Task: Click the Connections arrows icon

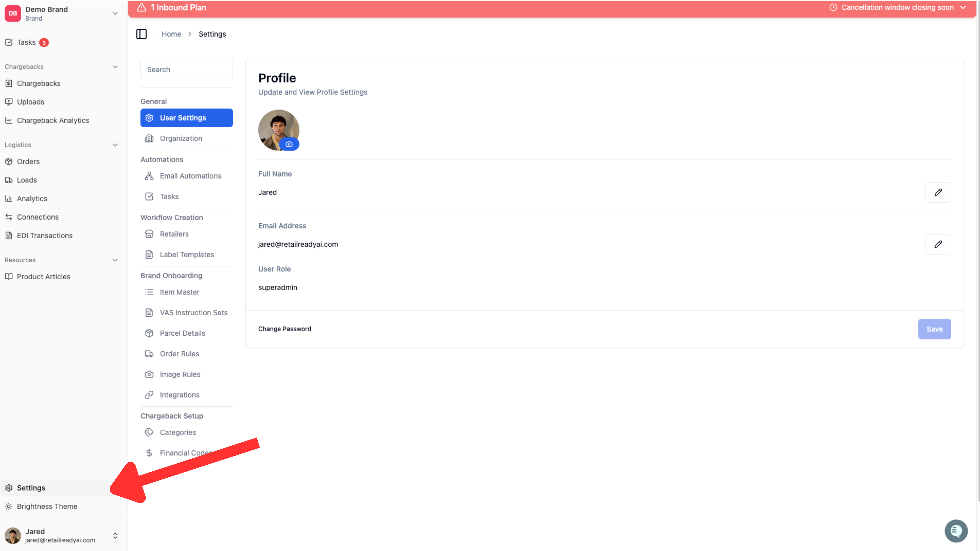Action: coord(9,217)
